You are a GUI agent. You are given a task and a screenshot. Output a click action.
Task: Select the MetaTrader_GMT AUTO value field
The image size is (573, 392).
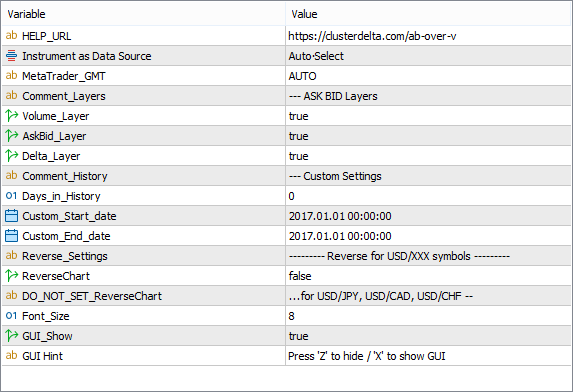[428, 76]
